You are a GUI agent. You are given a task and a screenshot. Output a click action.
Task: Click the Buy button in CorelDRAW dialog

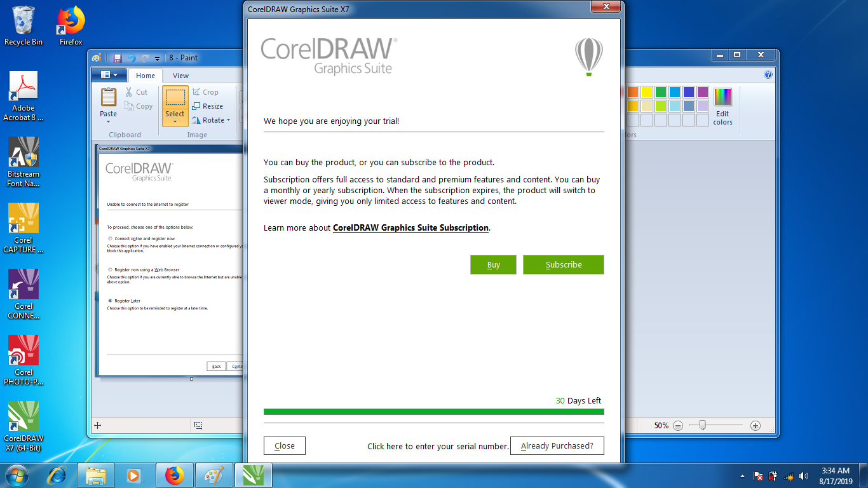[x=493, y=265]
